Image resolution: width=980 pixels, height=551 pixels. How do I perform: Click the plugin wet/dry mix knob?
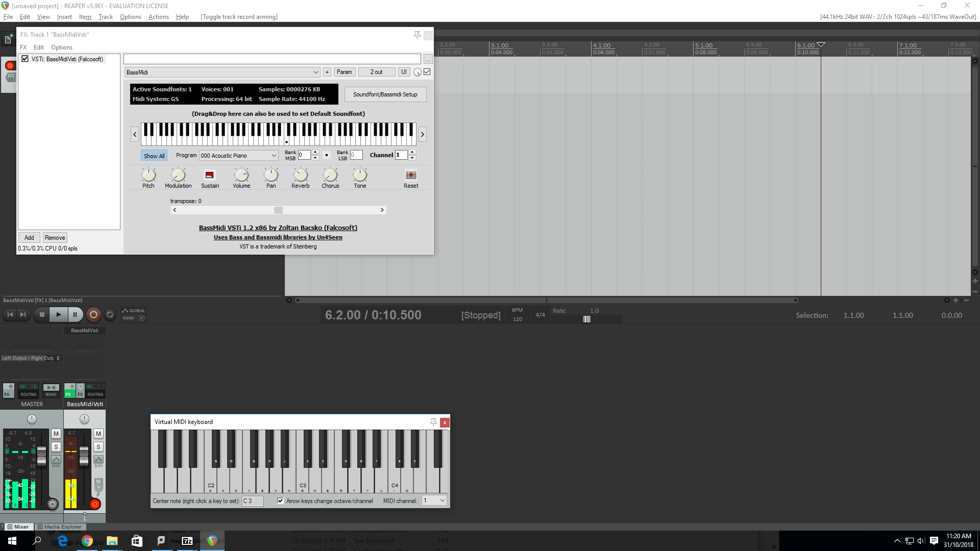(x=418, y=72)
